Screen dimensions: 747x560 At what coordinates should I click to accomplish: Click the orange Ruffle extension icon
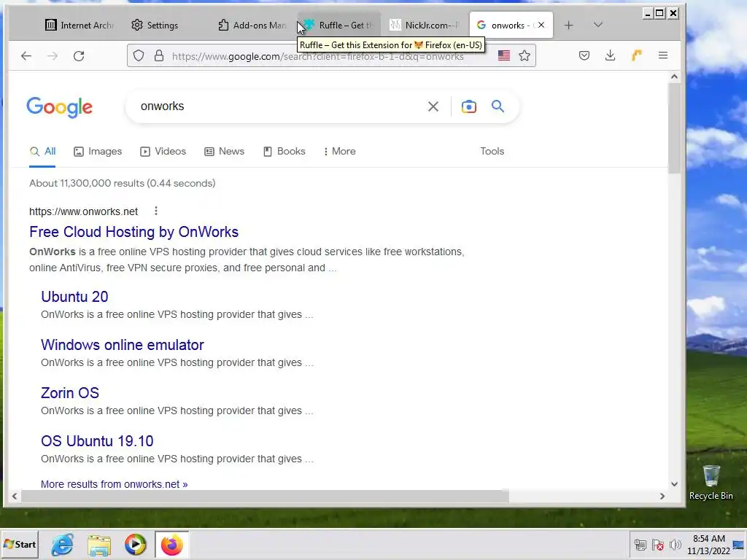click(x=636, y=55)
